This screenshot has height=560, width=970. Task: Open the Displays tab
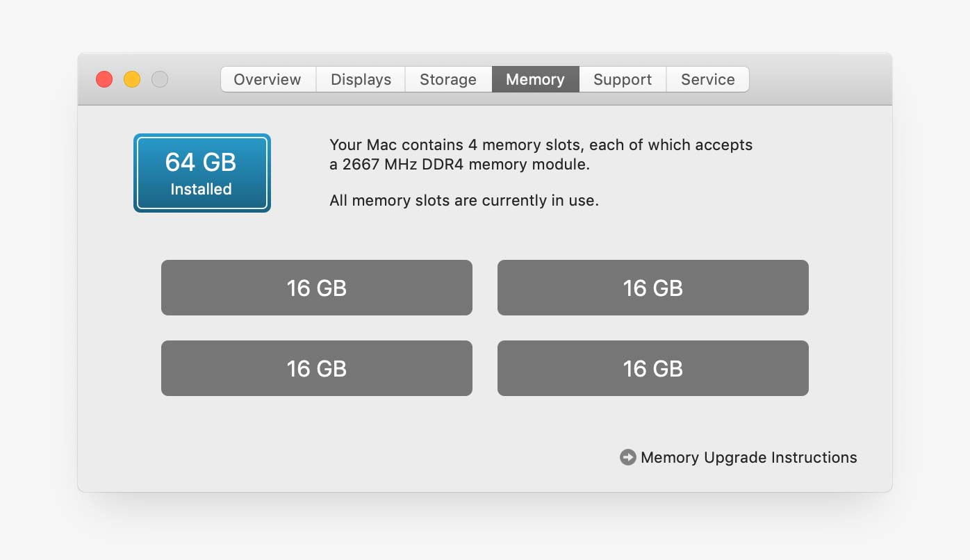[x=361, y=79]
